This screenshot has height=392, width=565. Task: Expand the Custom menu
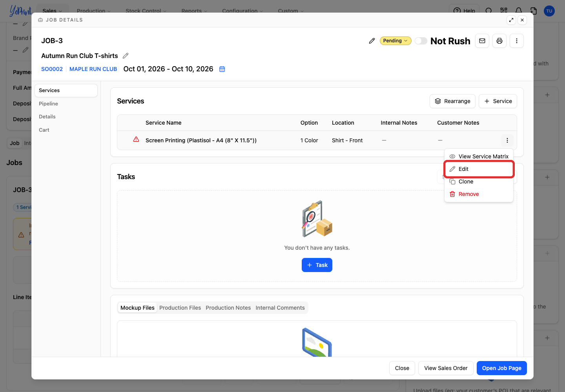tap(291, 11)
